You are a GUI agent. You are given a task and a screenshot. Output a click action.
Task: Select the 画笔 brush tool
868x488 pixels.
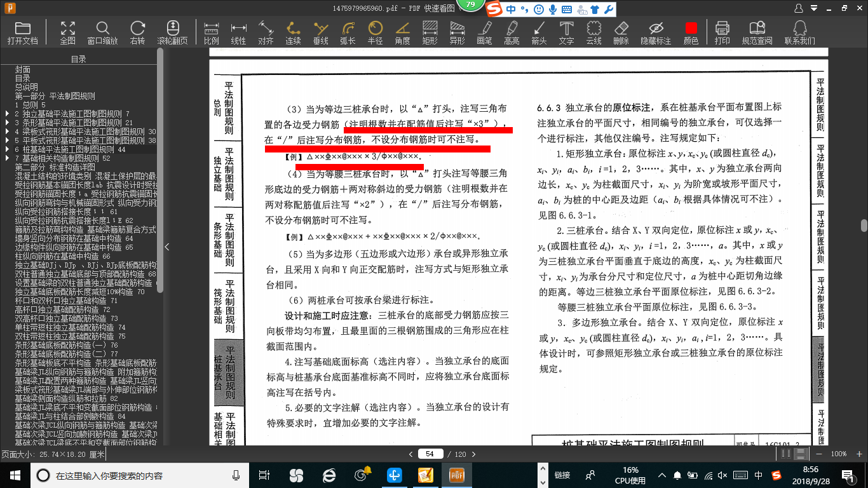484,33
